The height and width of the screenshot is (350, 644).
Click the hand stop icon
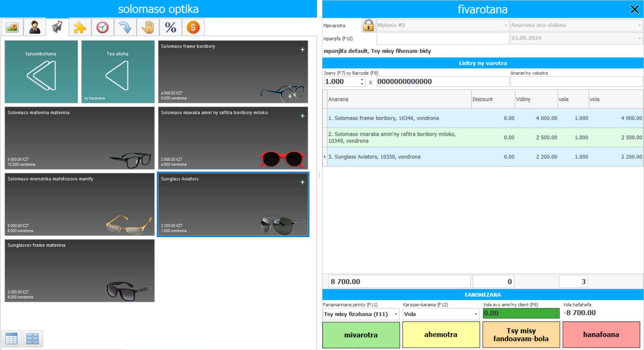click(148, 27)
